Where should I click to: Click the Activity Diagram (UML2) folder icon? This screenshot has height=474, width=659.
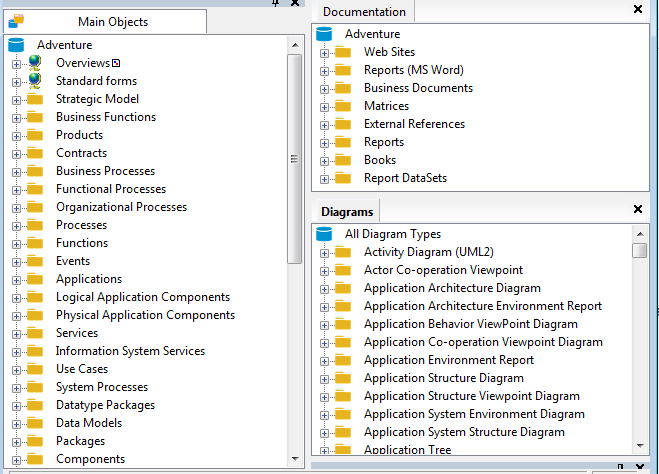tap(343, 252)
